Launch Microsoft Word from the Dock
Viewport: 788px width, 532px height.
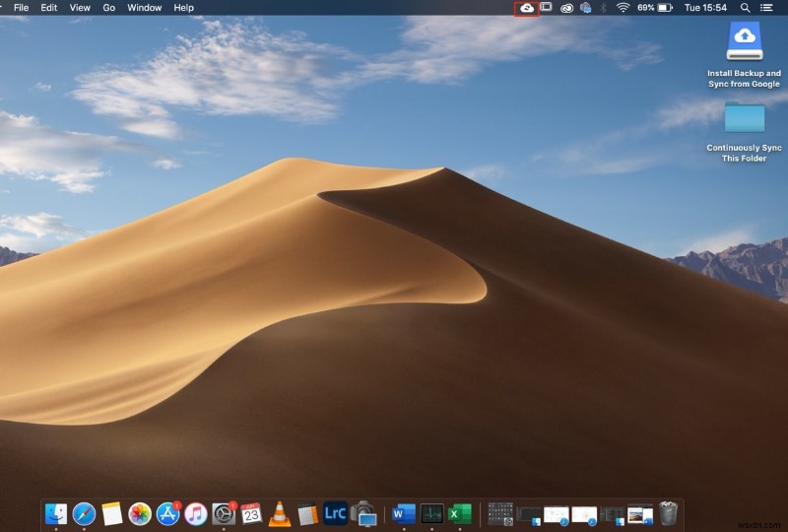click(404, 514)
